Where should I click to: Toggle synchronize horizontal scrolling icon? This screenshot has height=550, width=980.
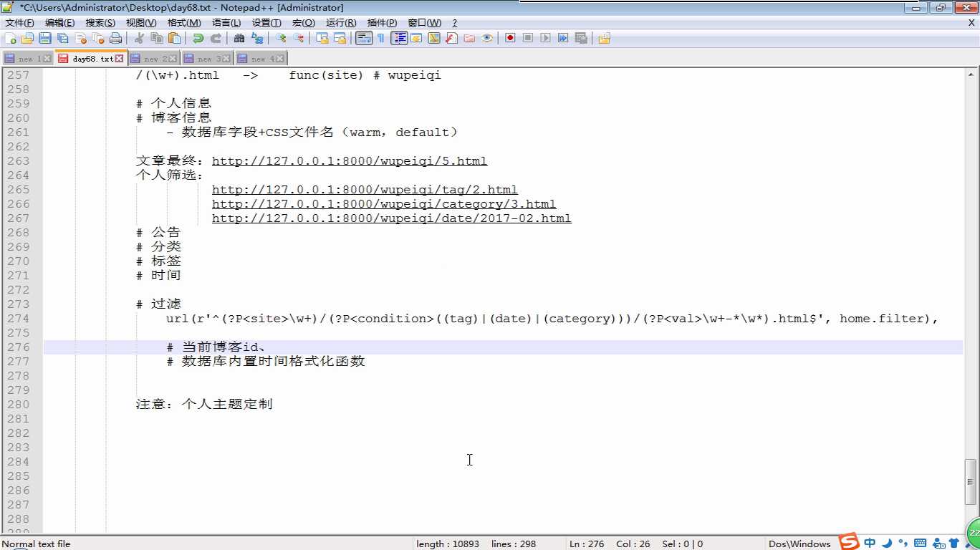[x=340, y=38]
